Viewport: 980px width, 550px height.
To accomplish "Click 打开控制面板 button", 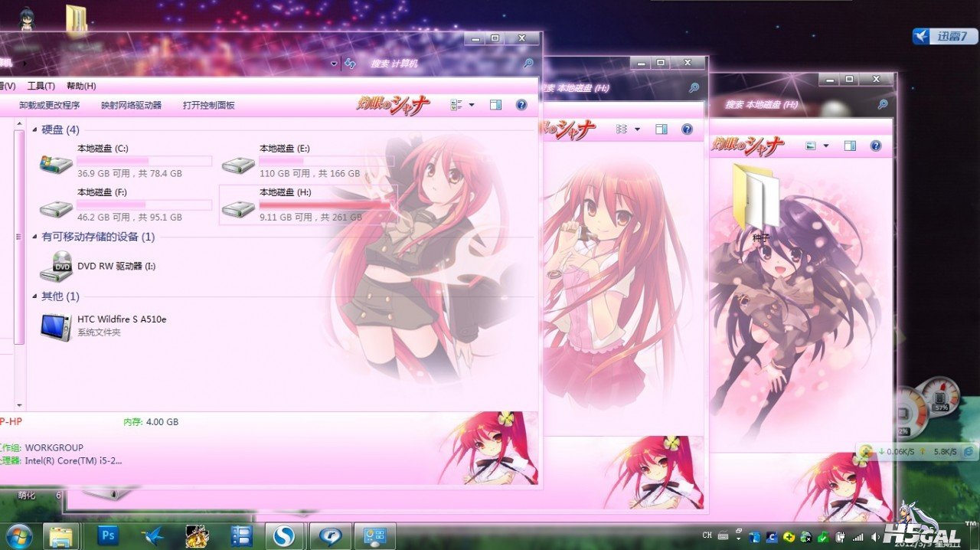I will point(208,105).
